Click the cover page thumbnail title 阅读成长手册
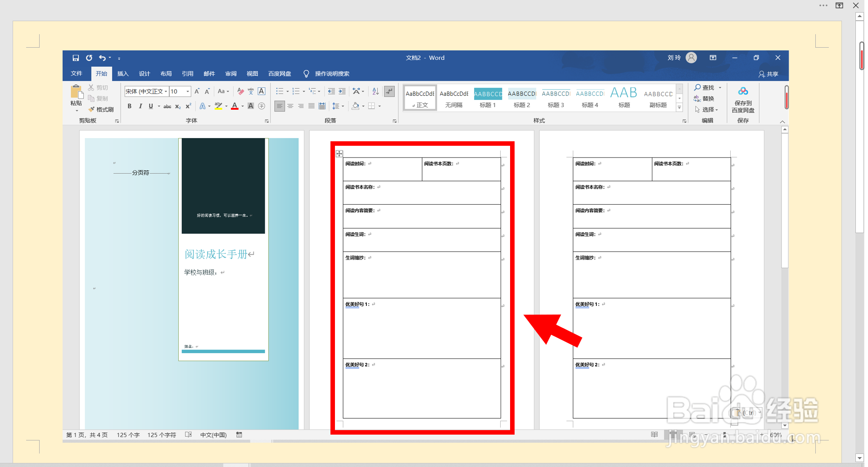 pyautogui.click(x=217, y=254)
